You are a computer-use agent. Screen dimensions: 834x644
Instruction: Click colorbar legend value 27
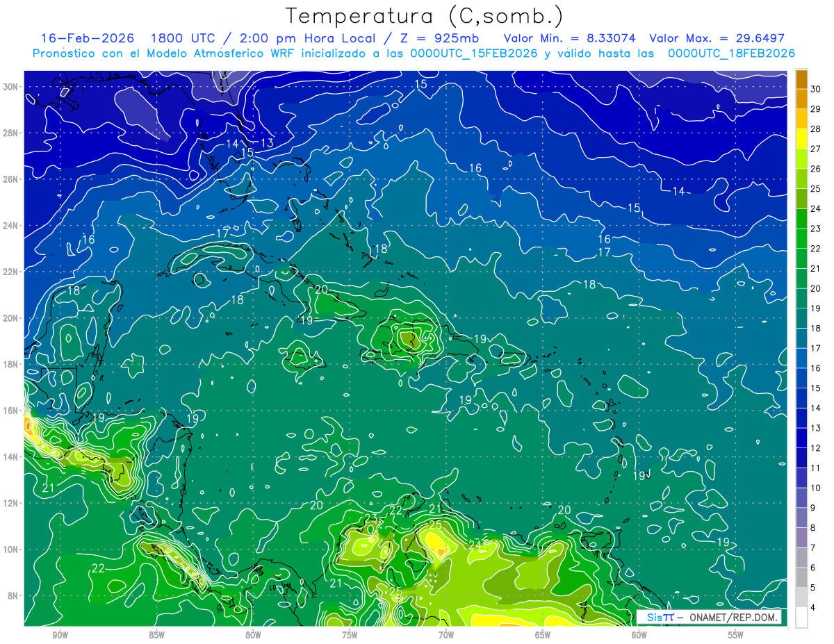click(x=816, y=149)
